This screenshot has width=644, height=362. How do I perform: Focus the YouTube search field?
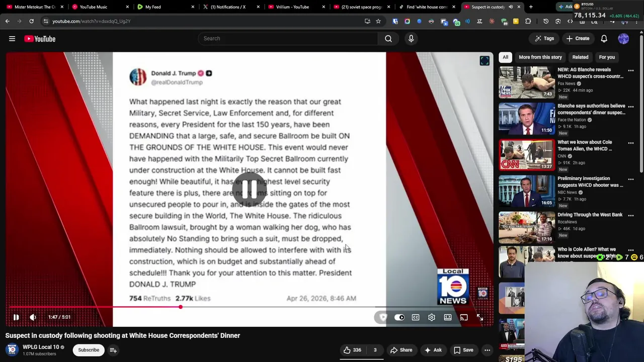(288, 38)
